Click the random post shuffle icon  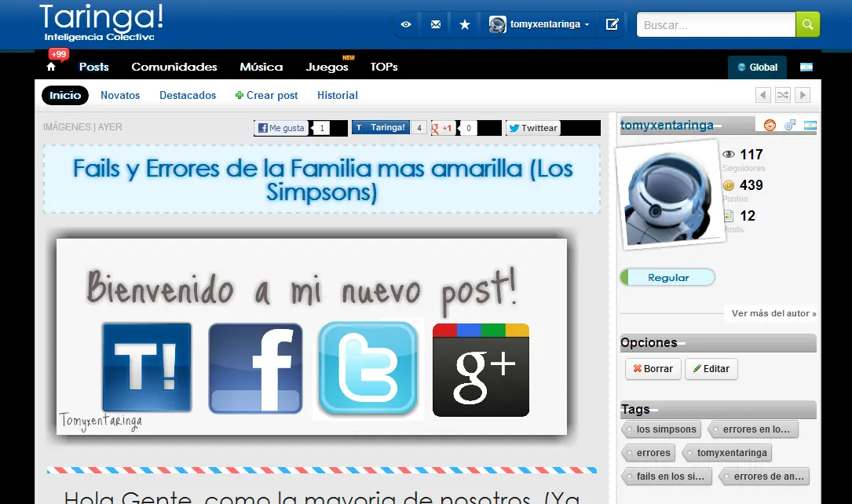click(783, 95)
